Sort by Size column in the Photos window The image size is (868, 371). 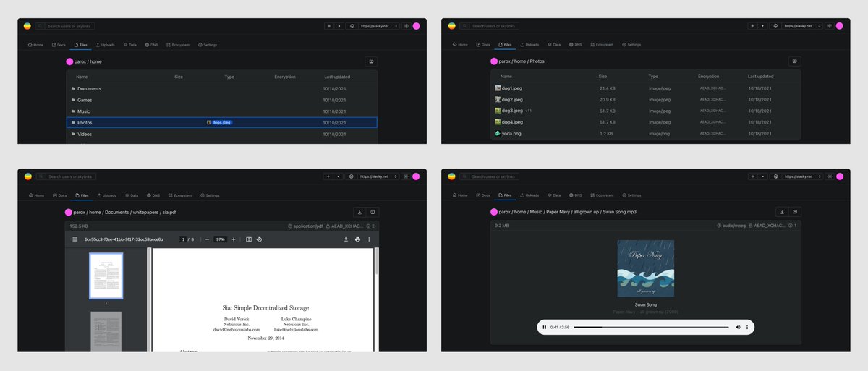603,76
